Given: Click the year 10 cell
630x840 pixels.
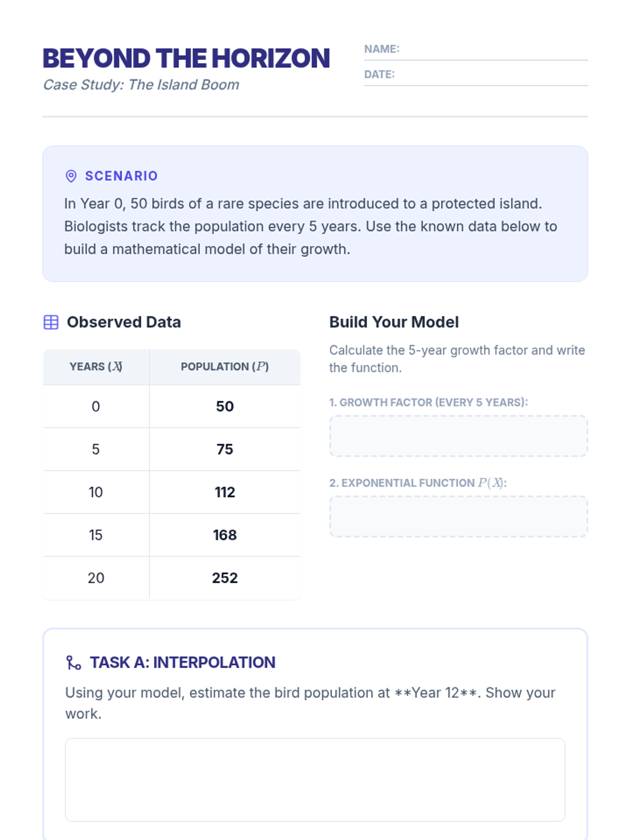Looking at the screenshot, I should coord(96,492).
